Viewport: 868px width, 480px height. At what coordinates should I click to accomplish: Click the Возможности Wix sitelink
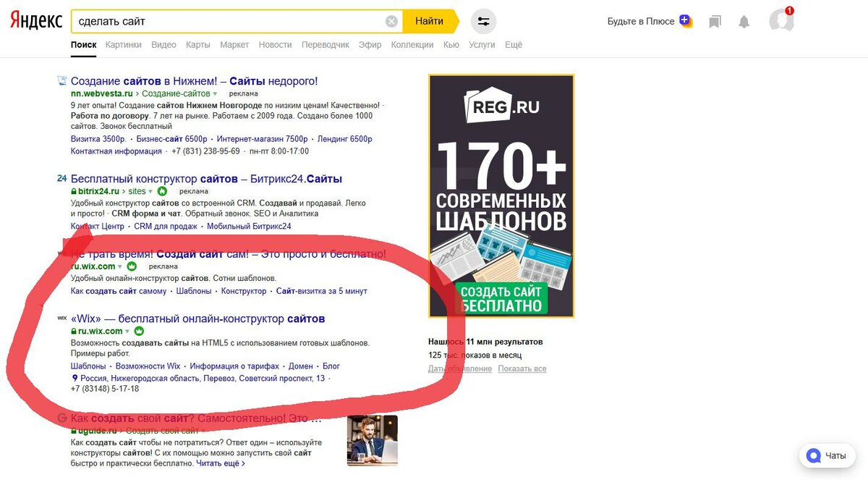pyautogui.click(x=148, y=366)
